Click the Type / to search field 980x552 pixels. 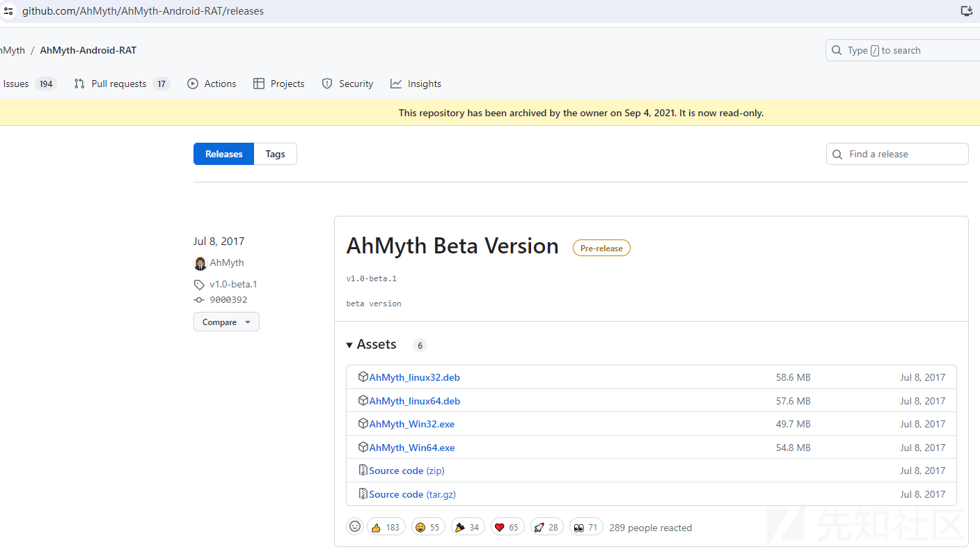(903, 50)
